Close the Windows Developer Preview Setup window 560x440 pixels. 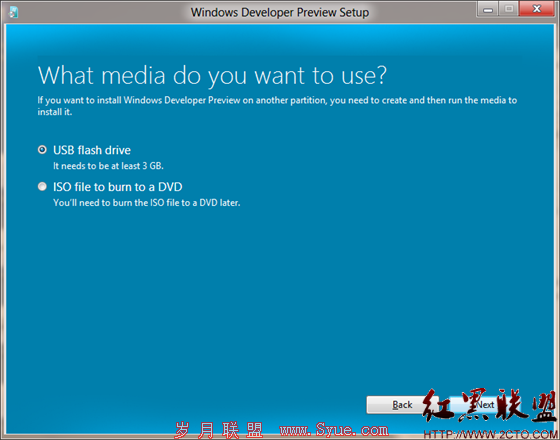[x=536, y=9]
